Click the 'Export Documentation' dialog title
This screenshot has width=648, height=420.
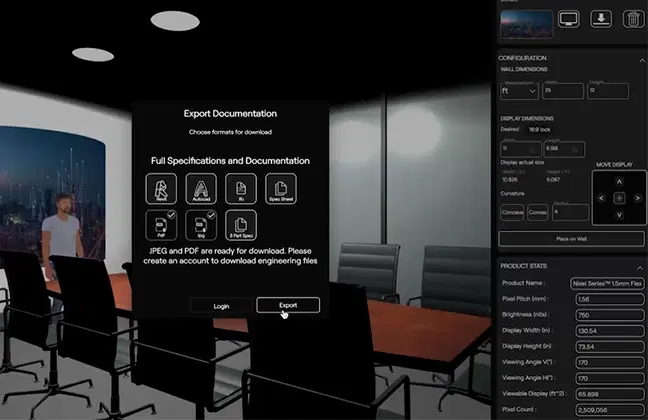pyautogui.click(x=230, y=114)
